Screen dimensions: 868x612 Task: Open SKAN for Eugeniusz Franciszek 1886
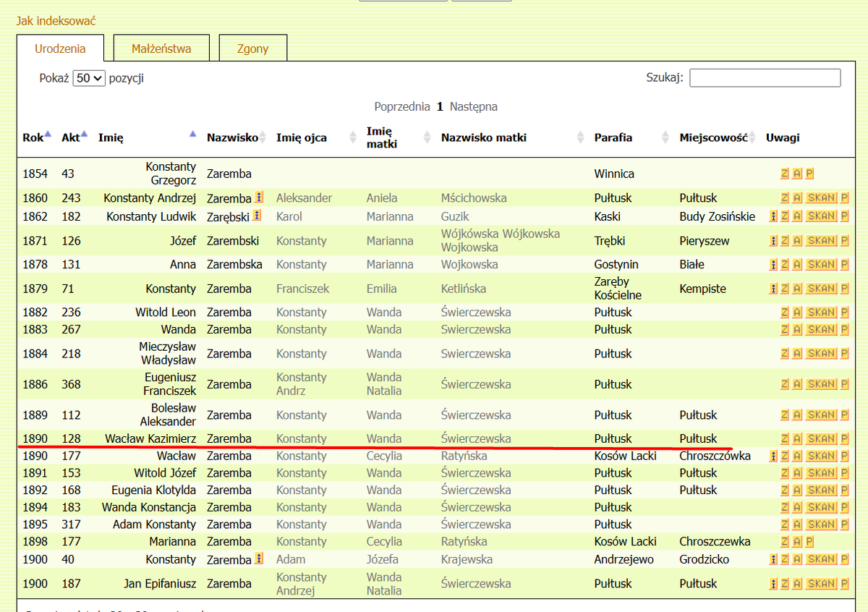pyautogui.click(x=821, y=384)
